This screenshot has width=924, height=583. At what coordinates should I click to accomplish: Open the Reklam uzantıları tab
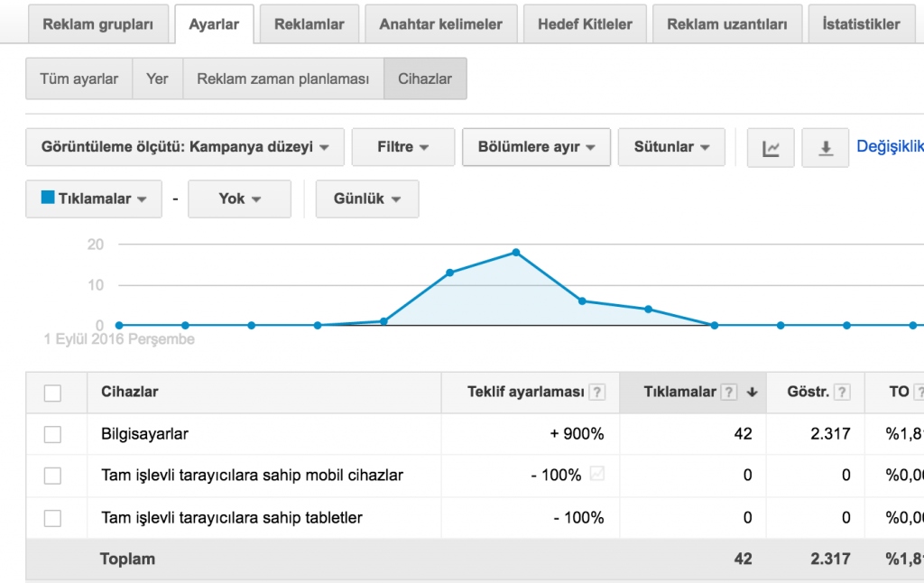pyautogui.click(x=727, y=24)
